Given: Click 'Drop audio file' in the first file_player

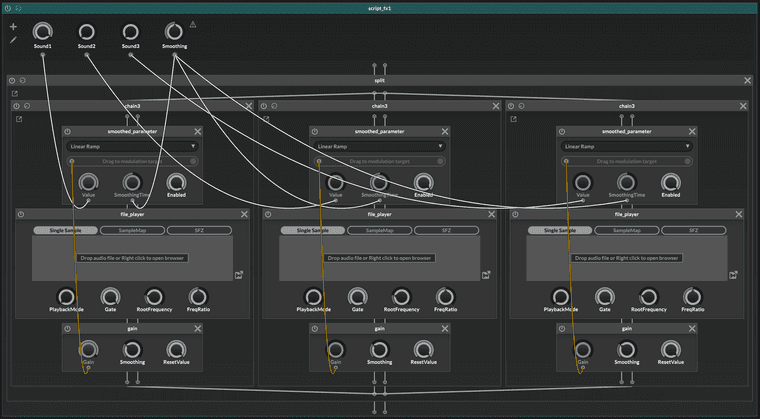Looking at the screenshot, I should coord(132,258).
